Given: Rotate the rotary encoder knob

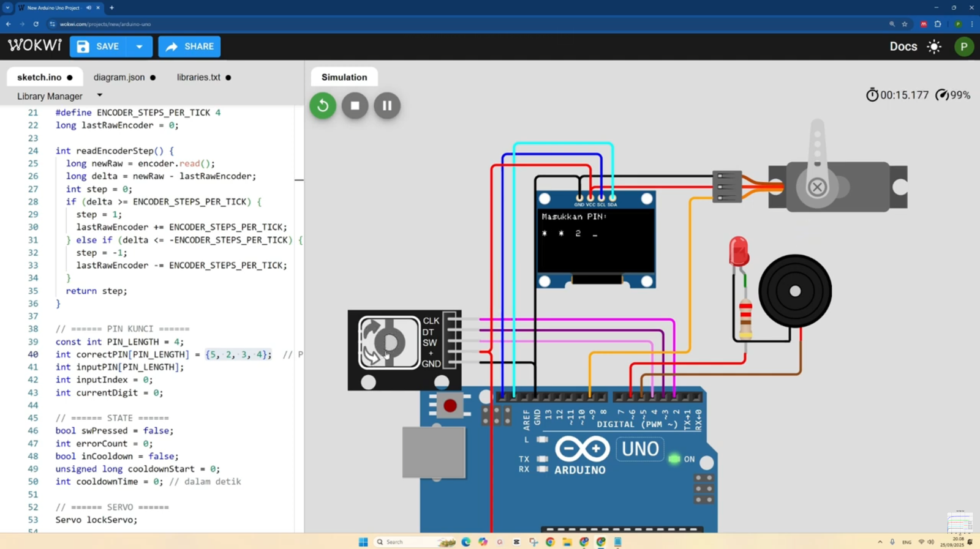Looking at the screenshot, I should [389, 343].
